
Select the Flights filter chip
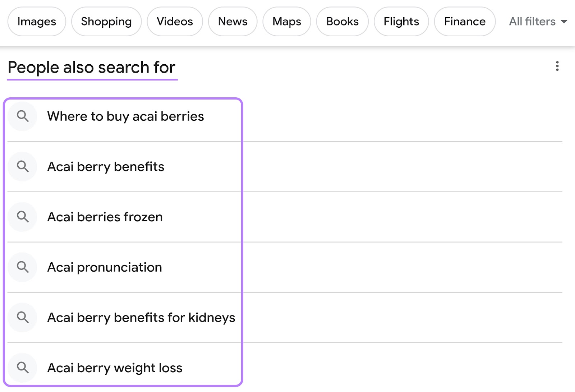click(401, 22)
